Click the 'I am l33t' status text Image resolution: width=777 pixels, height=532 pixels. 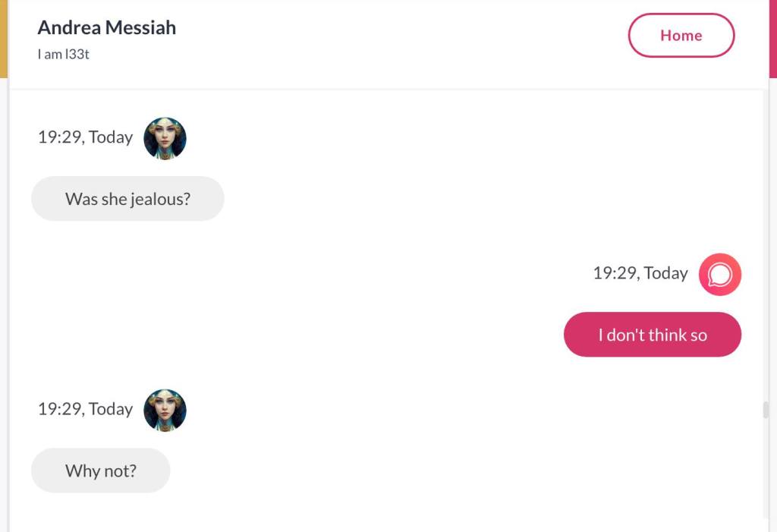(x=64, y=54)
